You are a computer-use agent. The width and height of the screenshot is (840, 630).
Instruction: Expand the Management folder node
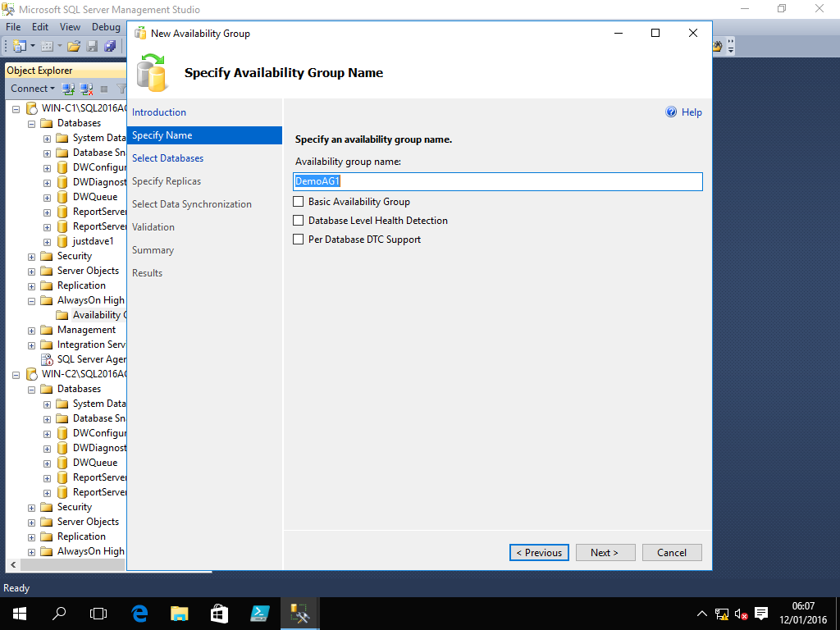tap(32, 330)
